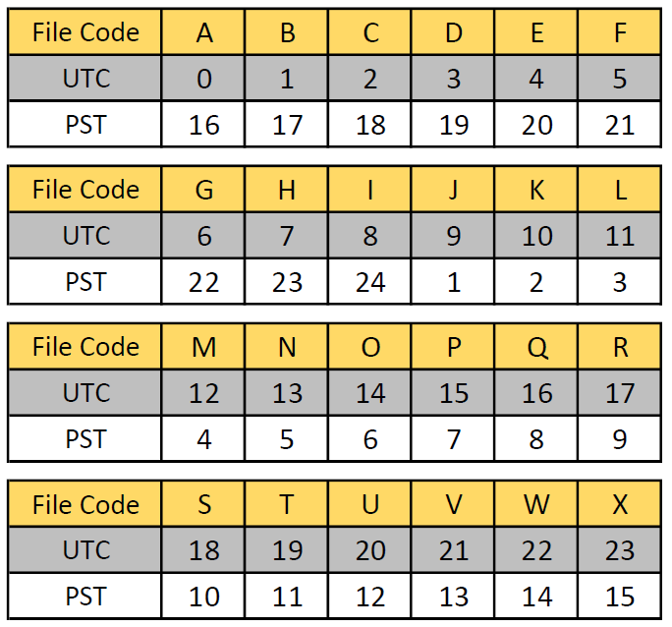Click UTC value 17 under letter R
The height and width of the screenshot is (627, 672).
(x=620, y=393)
